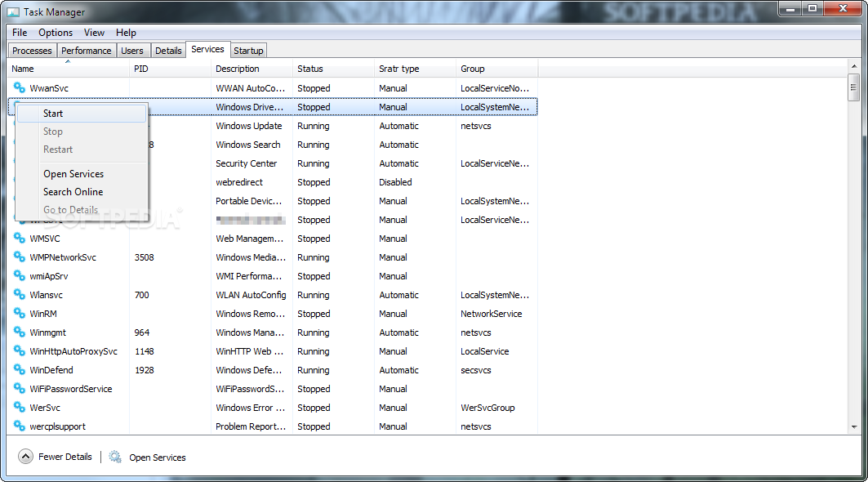Screen dimensions: 868x482
Task: Click the vertical scrollbar thumb
Action: coord(853,87)
